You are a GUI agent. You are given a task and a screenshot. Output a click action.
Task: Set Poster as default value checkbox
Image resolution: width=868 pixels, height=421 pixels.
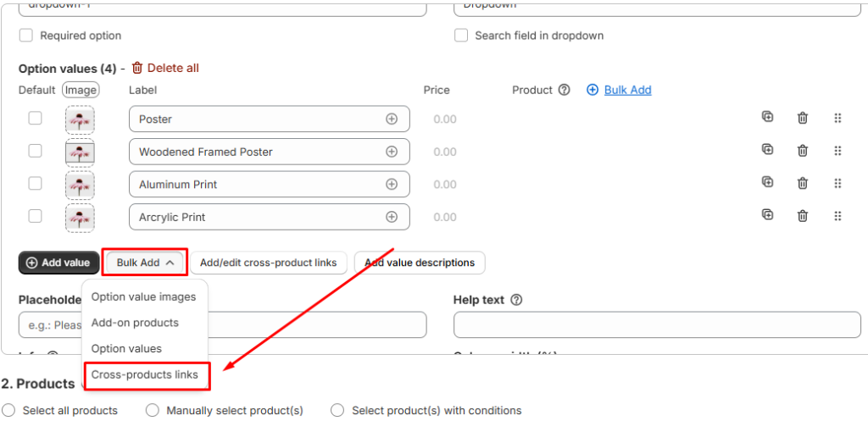click(x=35, y=119)
